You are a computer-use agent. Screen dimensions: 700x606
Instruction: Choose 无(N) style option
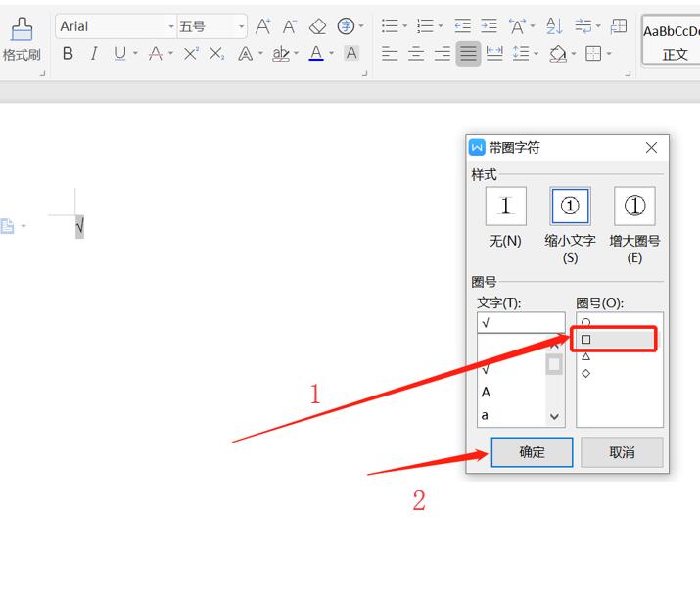coord(506,206)
